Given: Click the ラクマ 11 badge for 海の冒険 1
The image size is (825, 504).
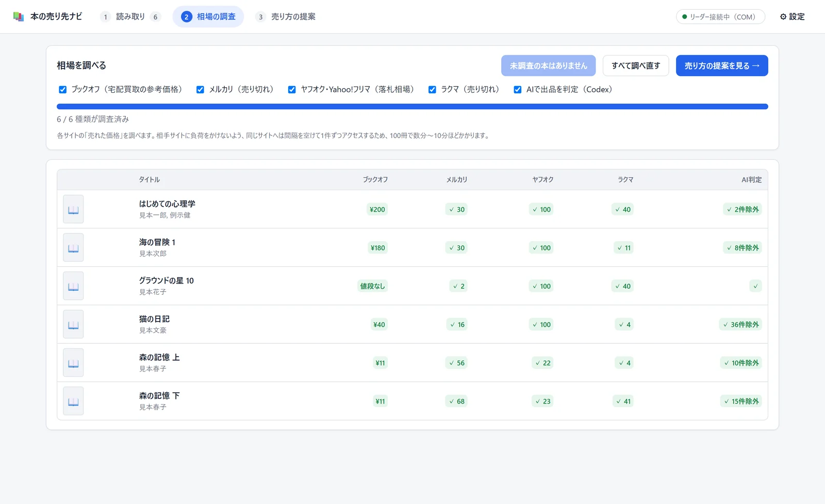Looking at the screenshot, I should pyautogui.click(x=624, y=247).
